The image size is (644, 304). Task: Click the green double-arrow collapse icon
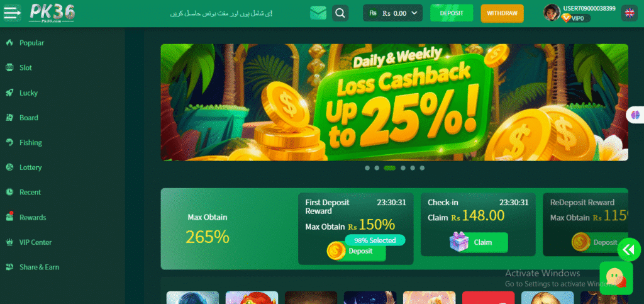pyautogui.click(x=629, y=249)
